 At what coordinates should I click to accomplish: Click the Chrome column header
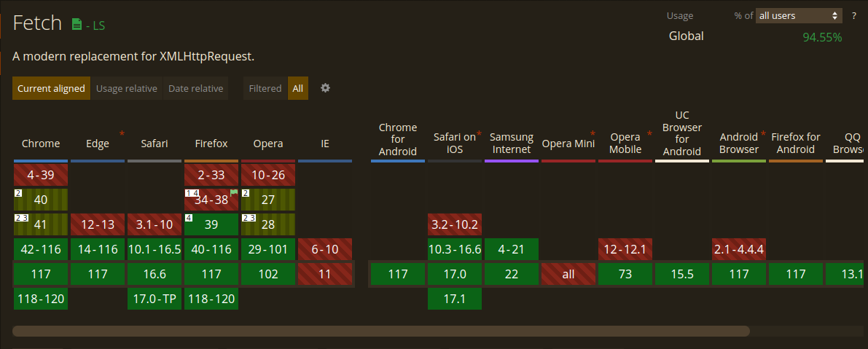click(x=41, y=144)
